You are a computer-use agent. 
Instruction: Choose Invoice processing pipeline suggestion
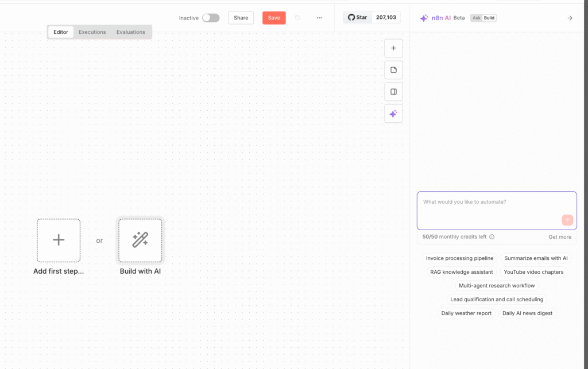point(460,258)
